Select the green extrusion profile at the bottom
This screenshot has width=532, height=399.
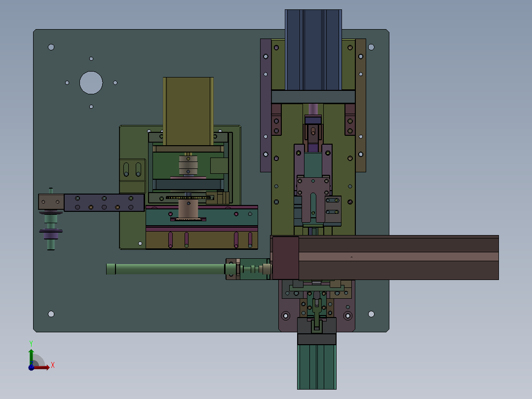[317, 367]
